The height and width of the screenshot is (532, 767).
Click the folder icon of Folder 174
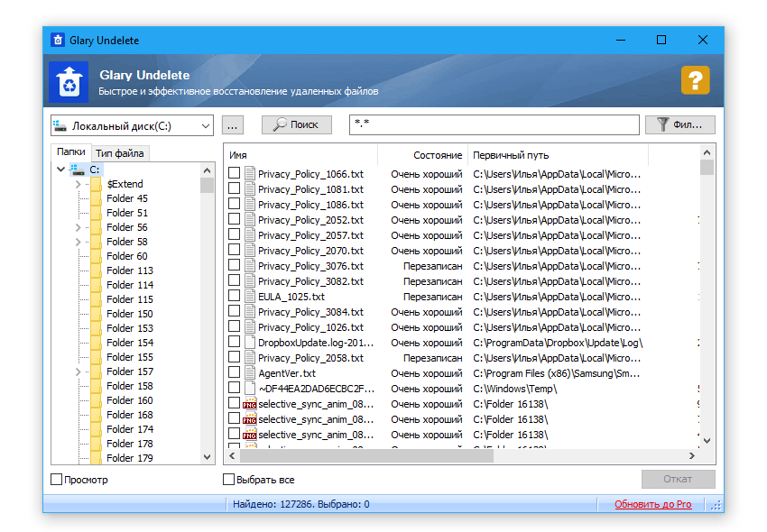[x=96, y=429]
